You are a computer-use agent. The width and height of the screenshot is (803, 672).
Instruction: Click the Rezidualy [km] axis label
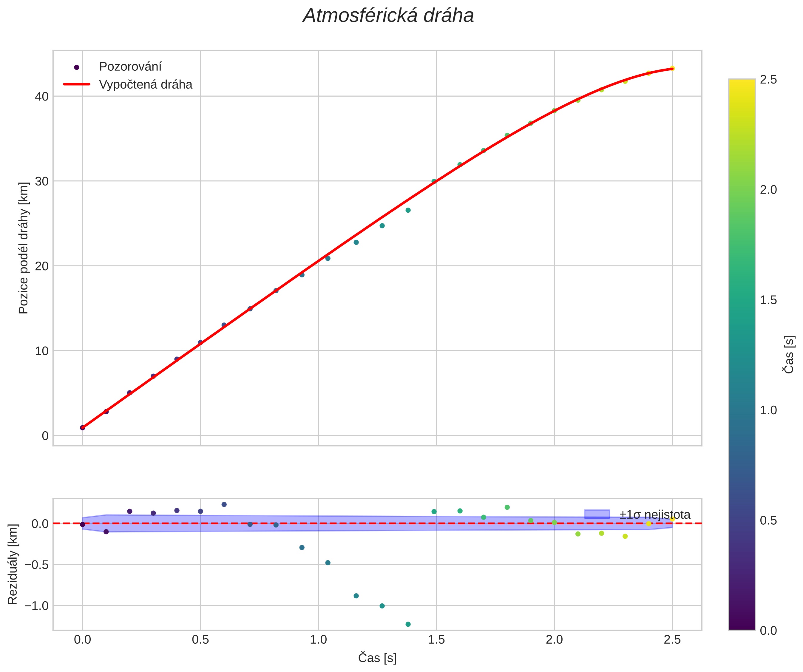(x=13, y=564)
